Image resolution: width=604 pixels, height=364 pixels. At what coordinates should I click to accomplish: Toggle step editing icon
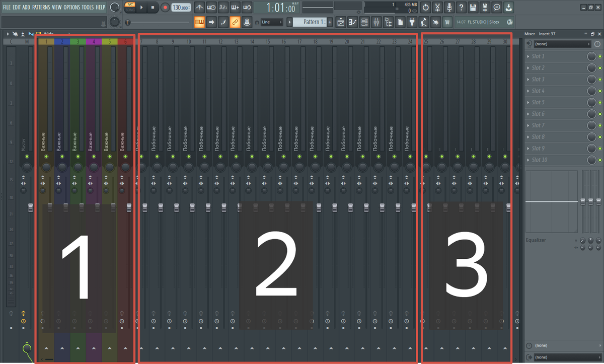coord(223,22)
